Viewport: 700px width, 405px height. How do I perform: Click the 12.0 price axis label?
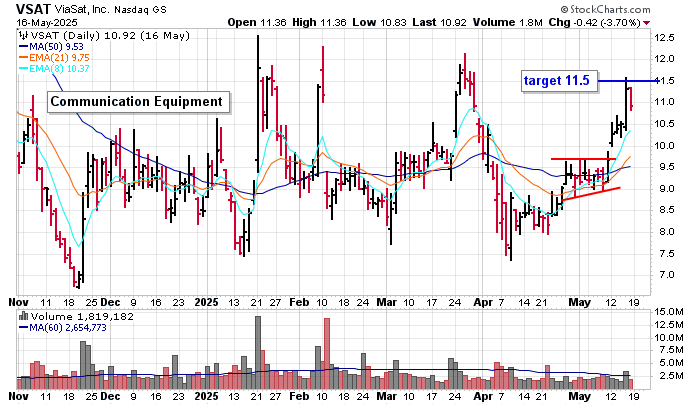[664, 59]
